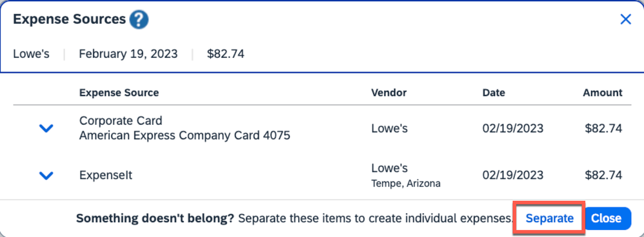This screenshot has height=237, width=644.
Task: Select the Amount column header
Action: [x=603, y=93]
